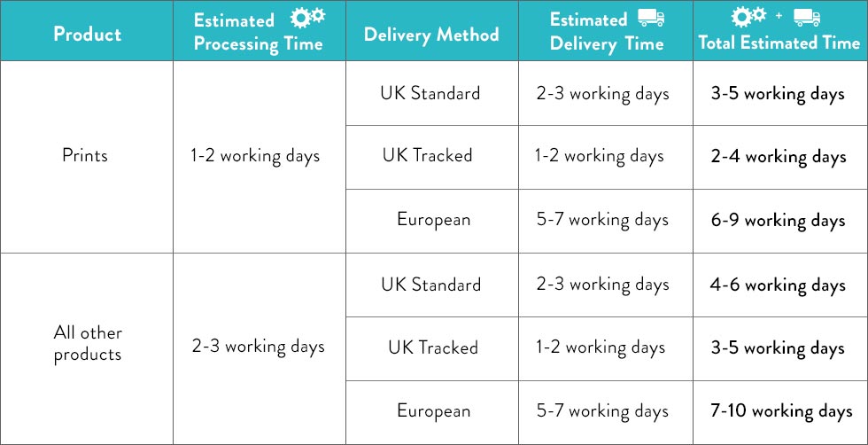Image resolution: width=868 pixels, height=445 pixels.
Task: Click the truck icon beside Estimated Delivery Time
Action: tap(650, 18)
